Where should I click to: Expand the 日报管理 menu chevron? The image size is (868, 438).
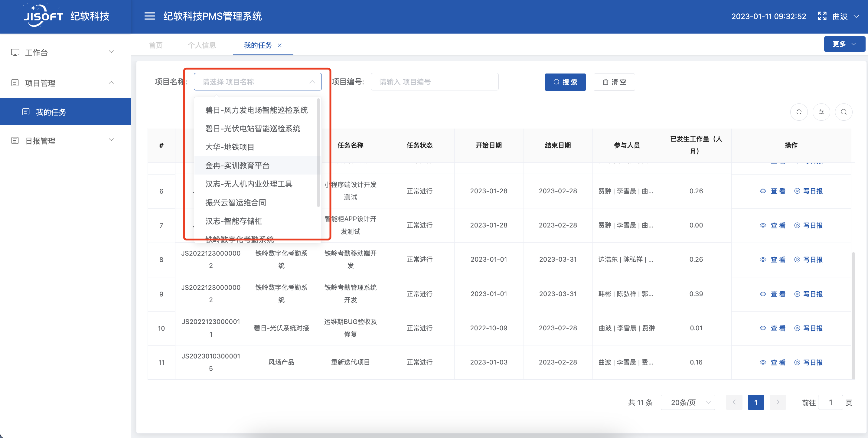[111, 140]
